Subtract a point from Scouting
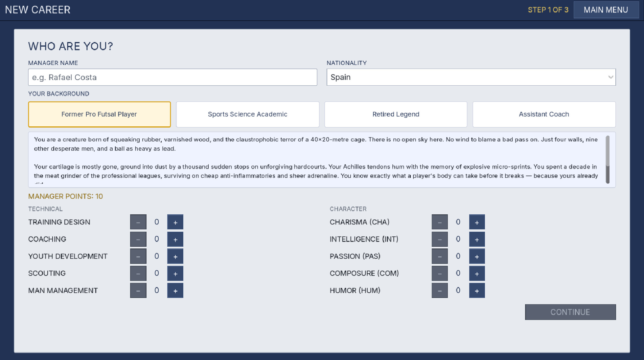This screenshot has width=644, height=360. 138,273
